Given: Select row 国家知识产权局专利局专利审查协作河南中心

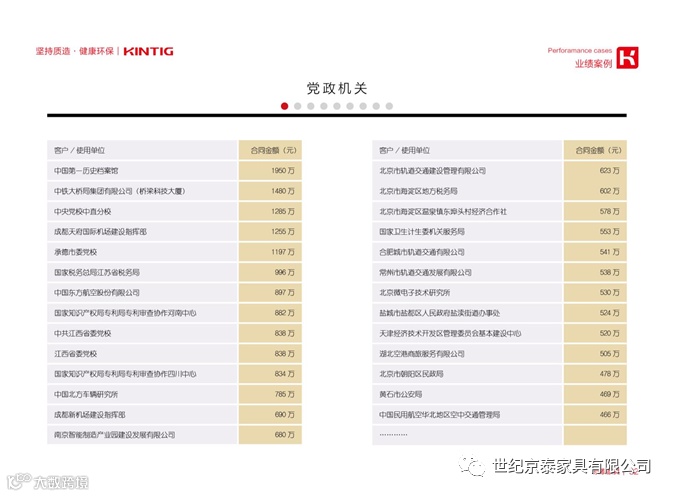Looking at the screenshot, I should pos(174,313).
